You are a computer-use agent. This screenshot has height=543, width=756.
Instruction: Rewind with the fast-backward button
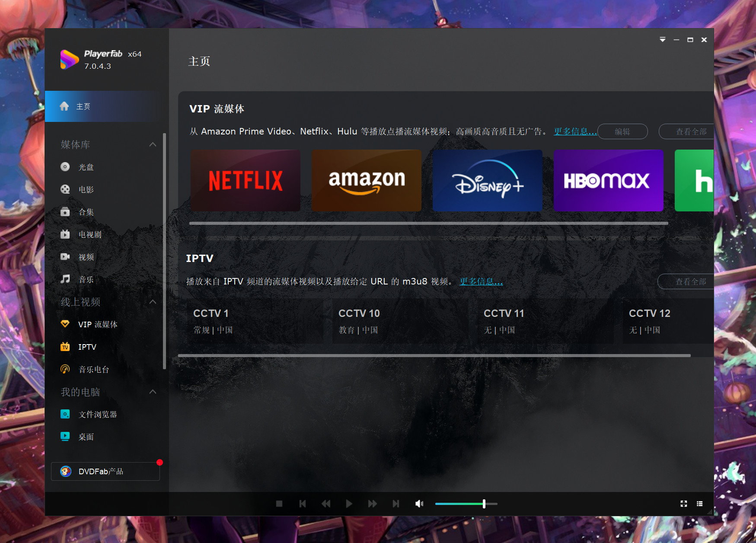click(326, 504)
